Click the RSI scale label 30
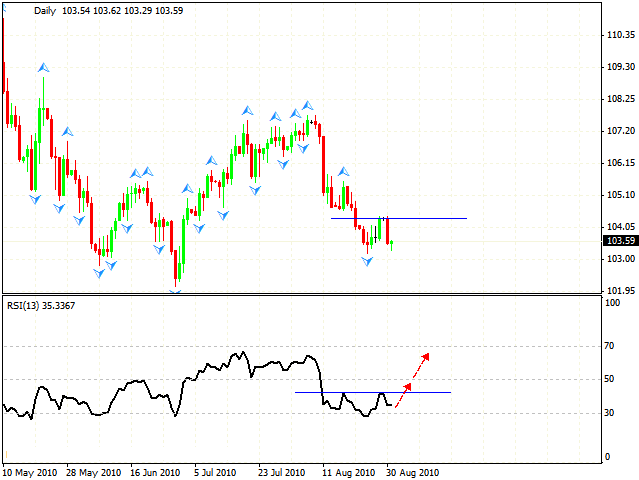This screenshot has height=480, width=639. coord(609,413)
